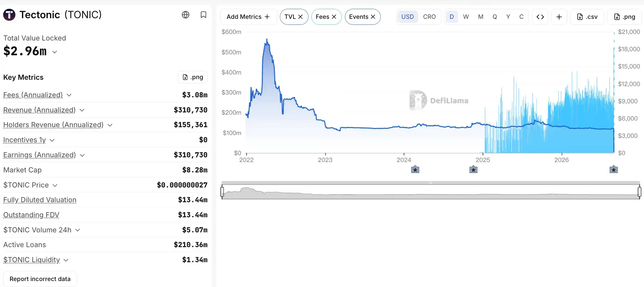Select monthly M chart grouping
The height and width of the screenshot is (287, 644).
click(x=481, y=17)
